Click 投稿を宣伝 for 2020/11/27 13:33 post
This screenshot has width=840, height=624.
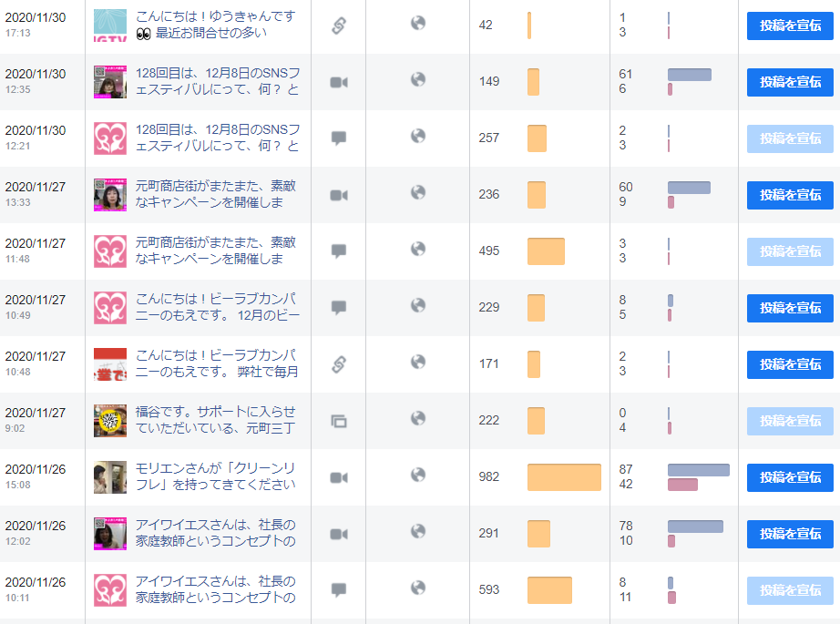(790, 195)
